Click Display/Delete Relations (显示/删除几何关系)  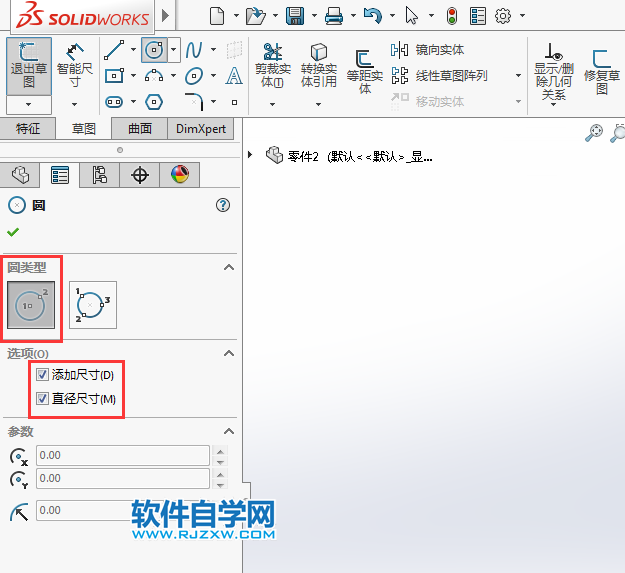pyautogui.click(x=553, y=72)
